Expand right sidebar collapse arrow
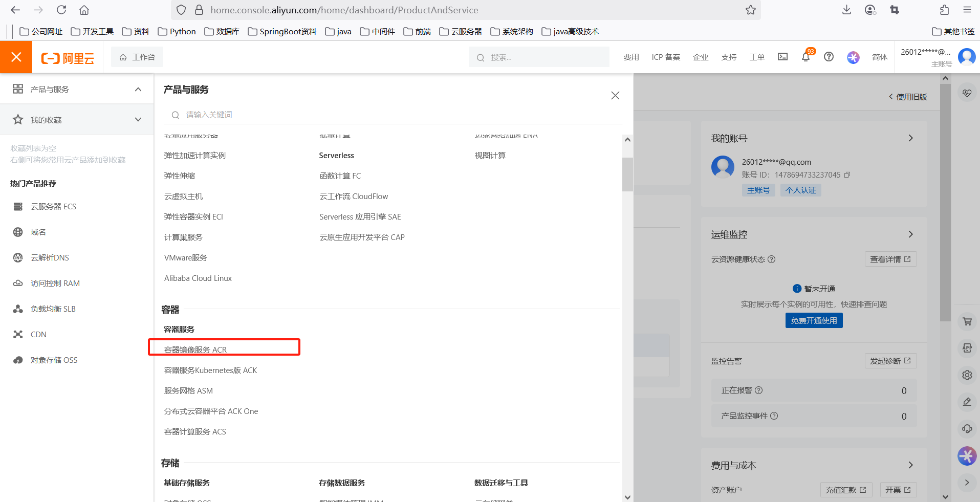The image size is (980, 502). 967,483
